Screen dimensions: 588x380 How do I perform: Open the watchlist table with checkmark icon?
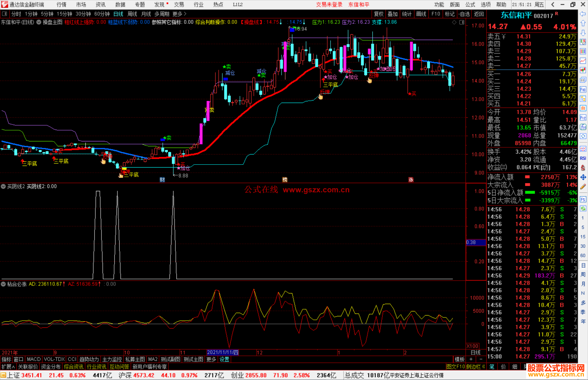(x=583, y=42)
